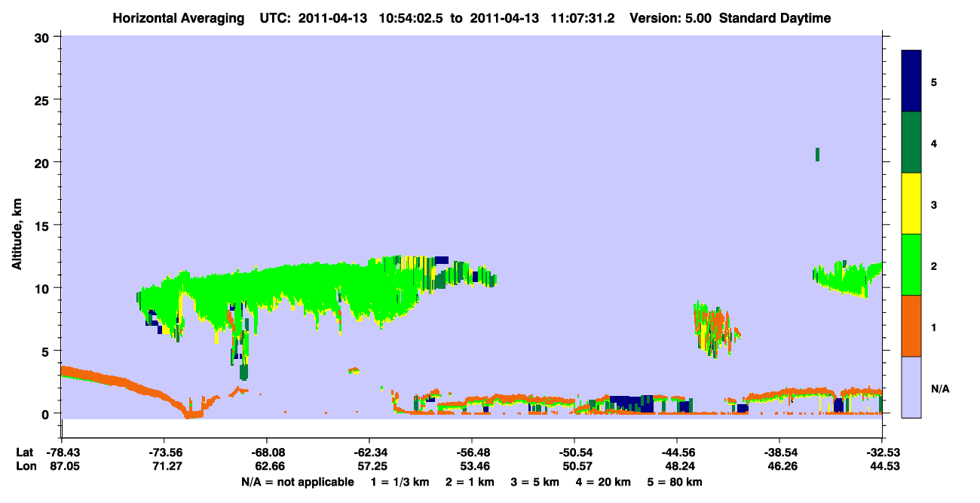Click the altitude tick label 10
This screenshot has height=503, width=980.
(x=44, y=288)
